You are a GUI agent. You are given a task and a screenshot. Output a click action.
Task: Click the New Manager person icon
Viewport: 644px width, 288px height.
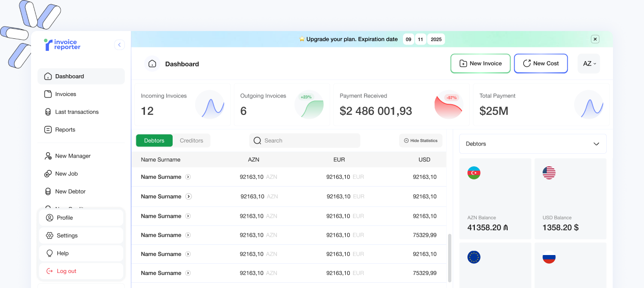48,156
